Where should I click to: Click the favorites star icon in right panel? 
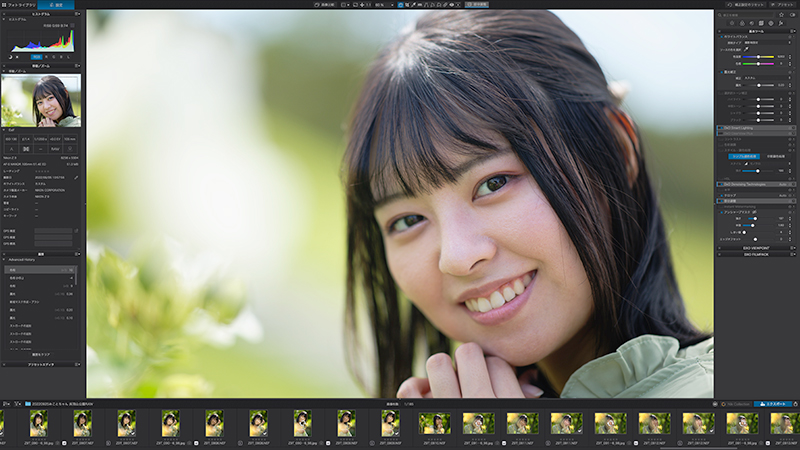tap(781, 15)
